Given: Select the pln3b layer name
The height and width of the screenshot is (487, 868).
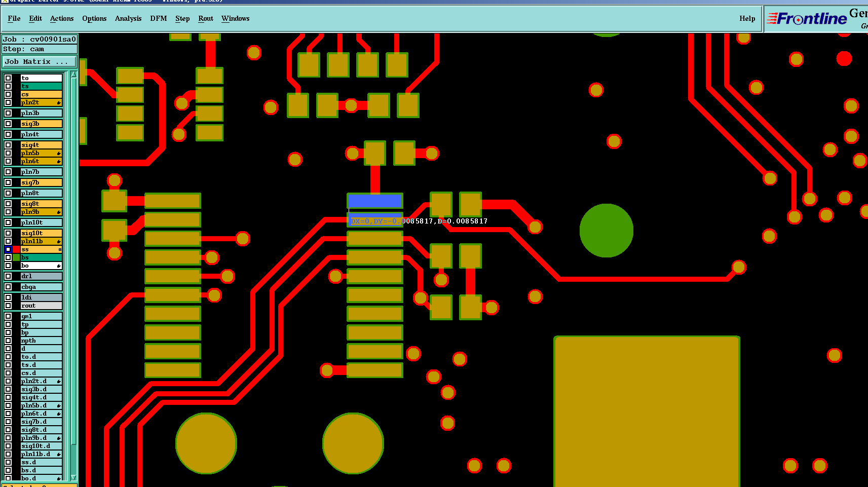Looking at the screenshot, I should [x=41, y=113].
